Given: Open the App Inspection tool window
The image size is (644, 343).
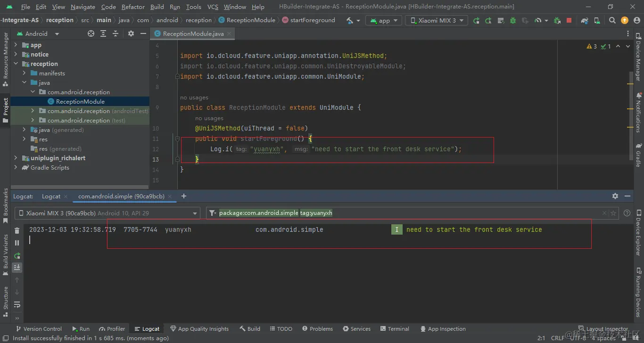Looking at the screenshot, I should [x=443, y=329].
